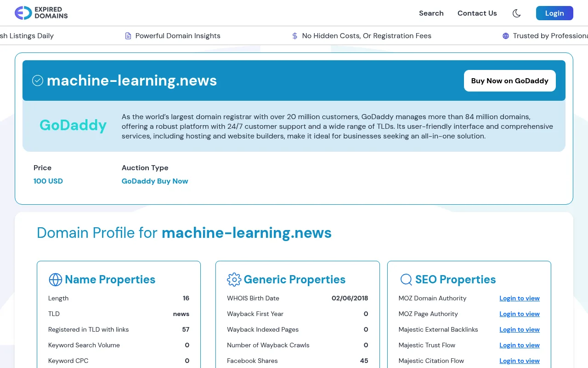Click the Keyword Search Volume label
Image resolution: width=588 pixels, height=368 pixels.
(x=84, y=345)
